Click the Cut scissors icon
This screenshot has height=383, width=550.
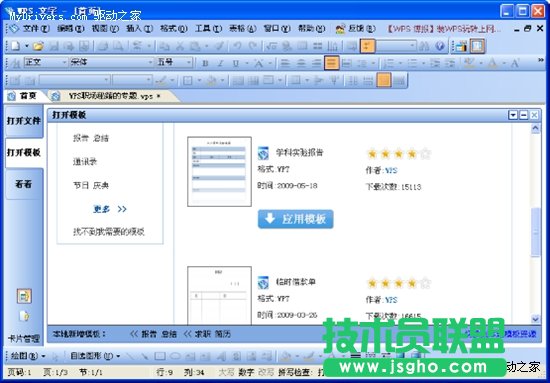pos(180,46)
